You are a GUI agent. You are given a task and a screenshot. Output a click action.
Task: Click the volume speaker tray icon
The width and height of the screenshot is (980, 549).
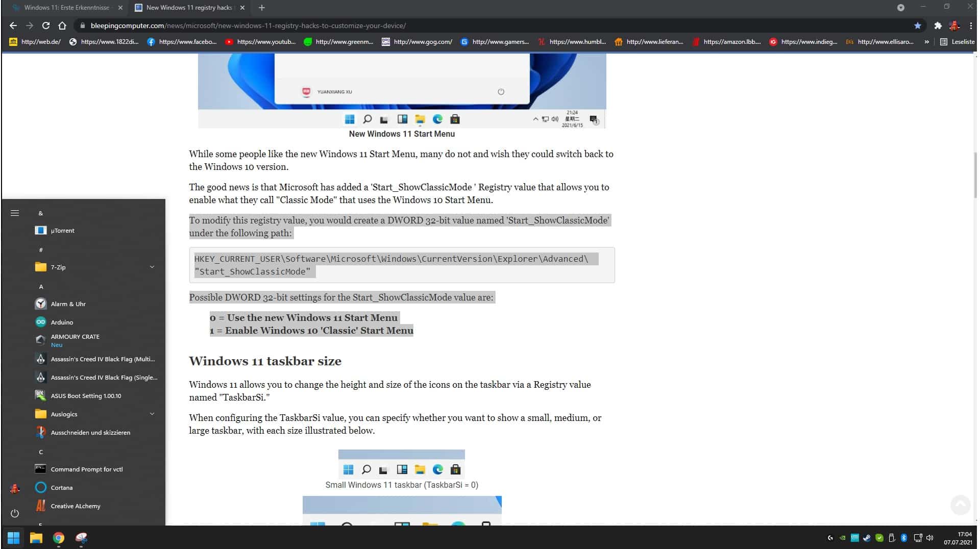[x=930, y=538]
